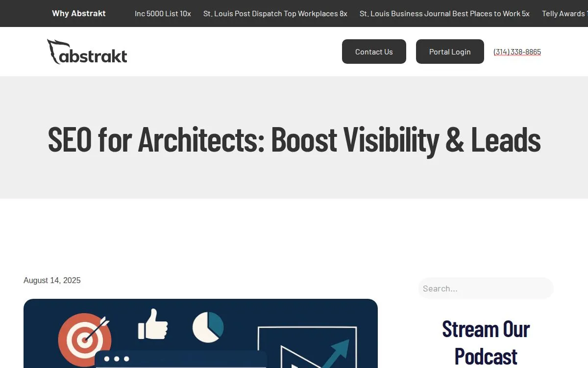This screenshot has width=588, height=368.
Task: Click the Inc 5000 List 10x text
Action: click(163, 14)
